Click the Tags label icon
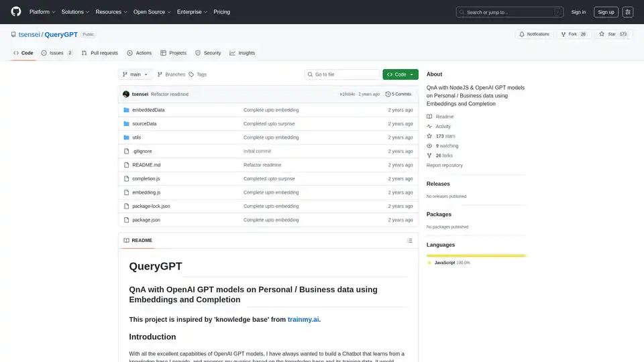Viewport: 644px width, 362px height. (x=191, y=74)
